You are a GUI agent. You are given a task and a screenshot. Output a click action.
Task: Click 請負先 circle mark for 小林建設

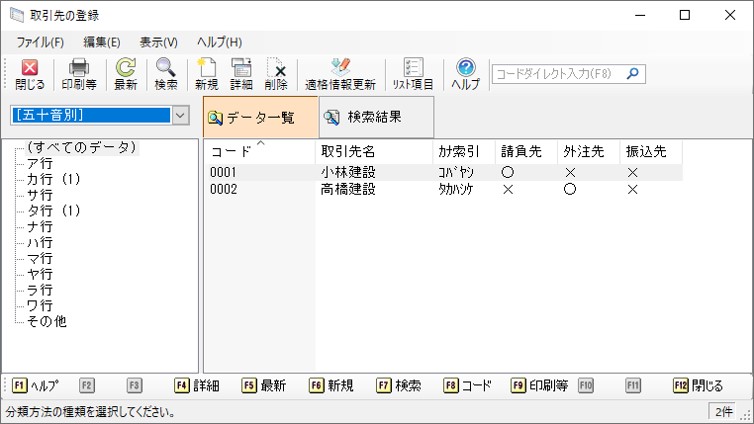click(507, 172)
